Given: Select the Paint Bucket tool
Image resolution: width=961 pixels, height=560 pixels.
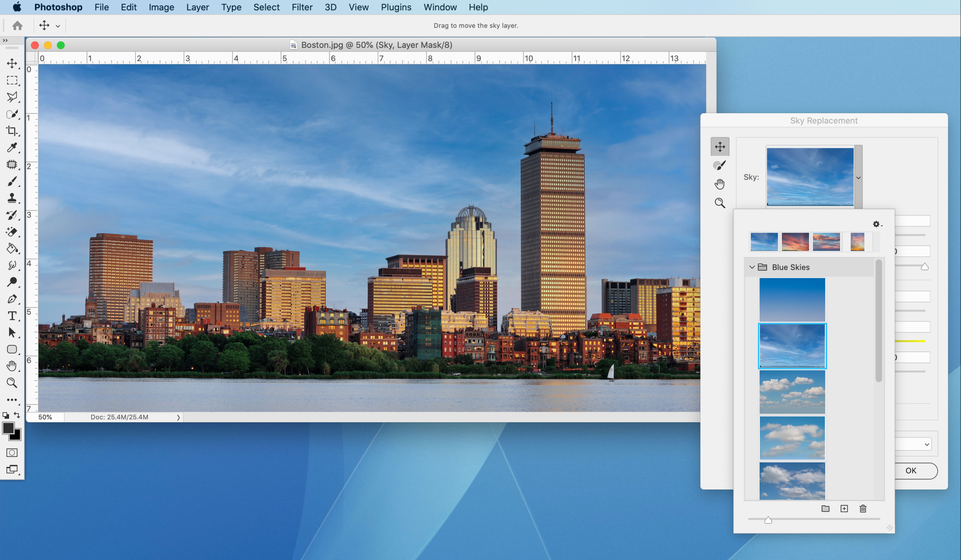Looking at the screenshot, I should pyautogui.click(x=12, y=248).
